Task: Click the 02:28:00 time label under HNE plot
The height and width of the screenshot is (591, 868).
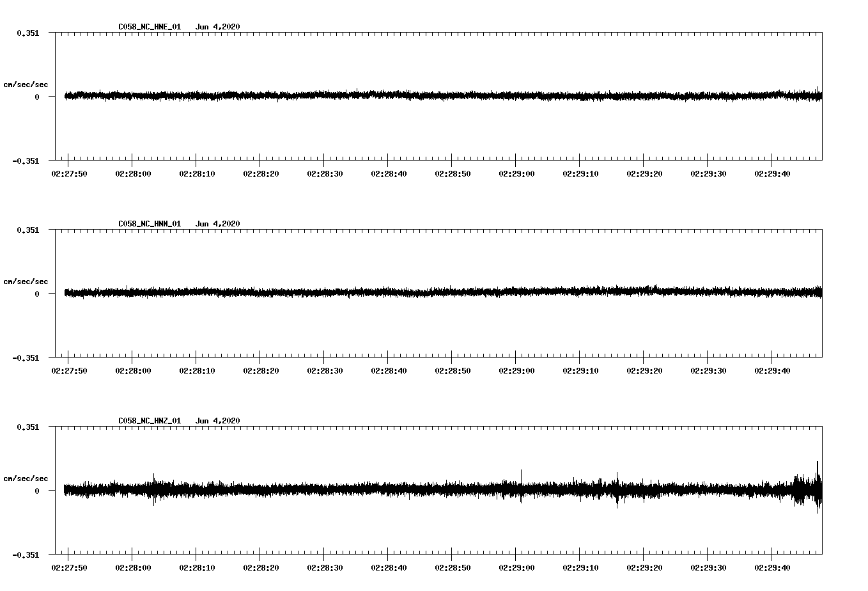Action: [x=133, y=174]
